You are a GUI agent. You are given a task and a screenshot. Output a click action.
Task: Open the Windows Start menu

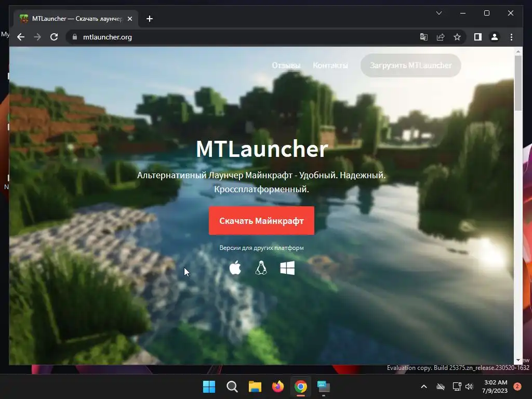209,387
